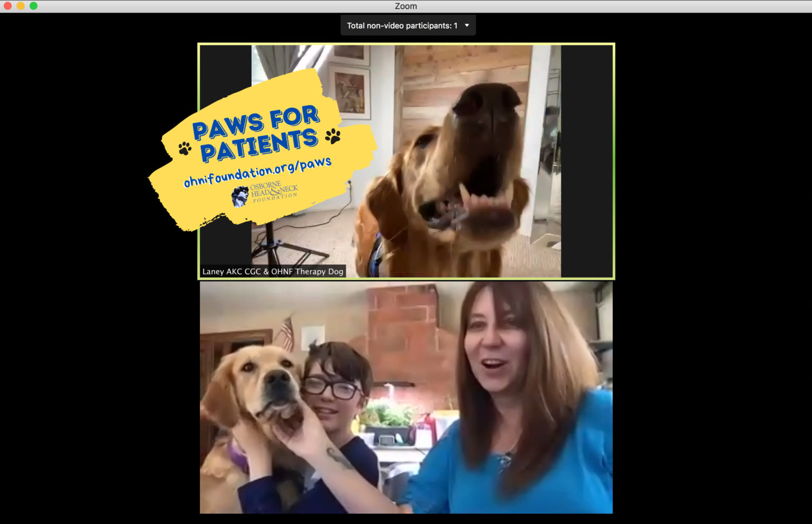
Task: Click the paw print icon left of Patients
Action: tap(183, 148)
